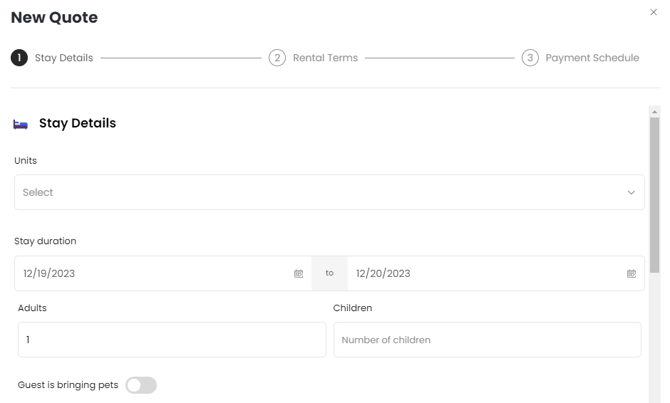This screenshot has width=670, height=403.
Task: Click the step 1 circle icon
Action: (19, 58)
